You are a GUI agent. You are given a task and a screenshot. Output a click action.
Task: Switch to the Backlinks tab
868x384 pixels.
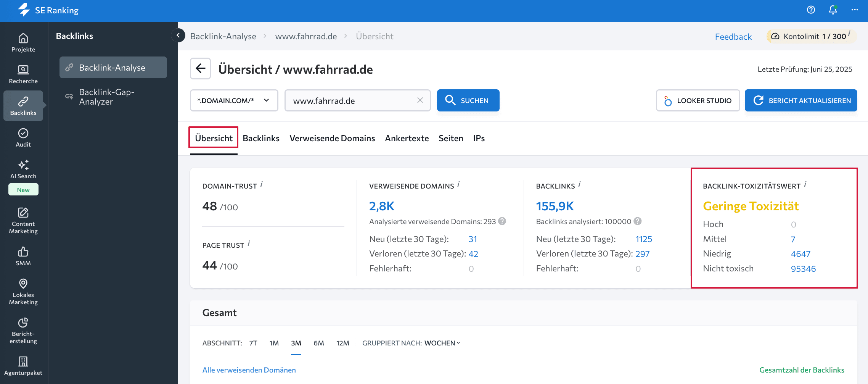click(x=261, y=138)
